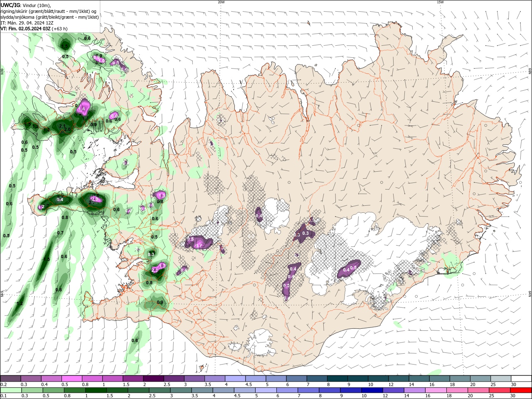Pick the medium green 0.5 rain legend swatch

[x=53, y=390]
